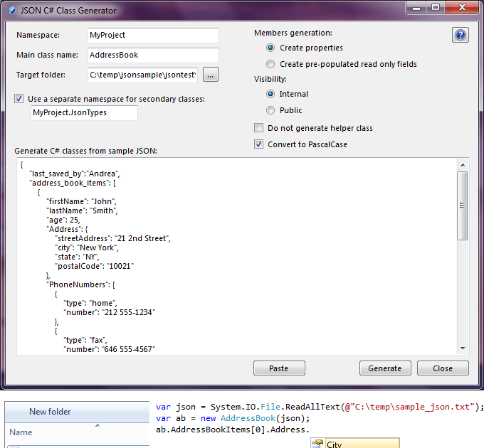This screenshot has height=448, width=484.
Task: Close the window with the red X
Action: tap(462, 7)
